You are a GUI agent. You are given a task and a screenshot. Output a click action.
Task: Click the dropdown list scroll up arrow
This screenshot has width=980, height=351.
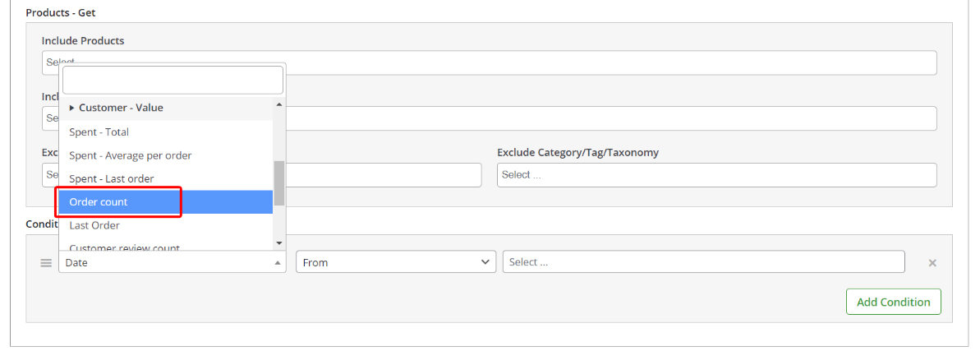click(279, 104)
